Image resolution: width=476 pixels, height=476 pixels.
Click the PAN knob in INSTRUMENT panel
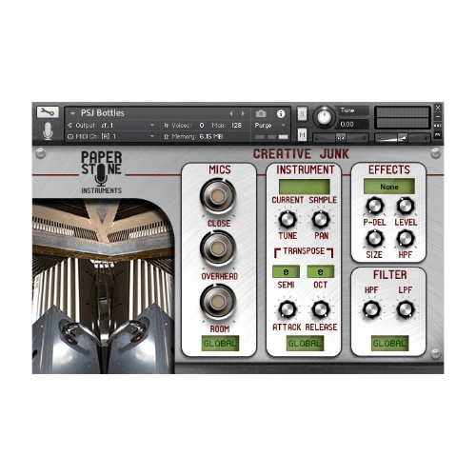(x=321, y=220)
